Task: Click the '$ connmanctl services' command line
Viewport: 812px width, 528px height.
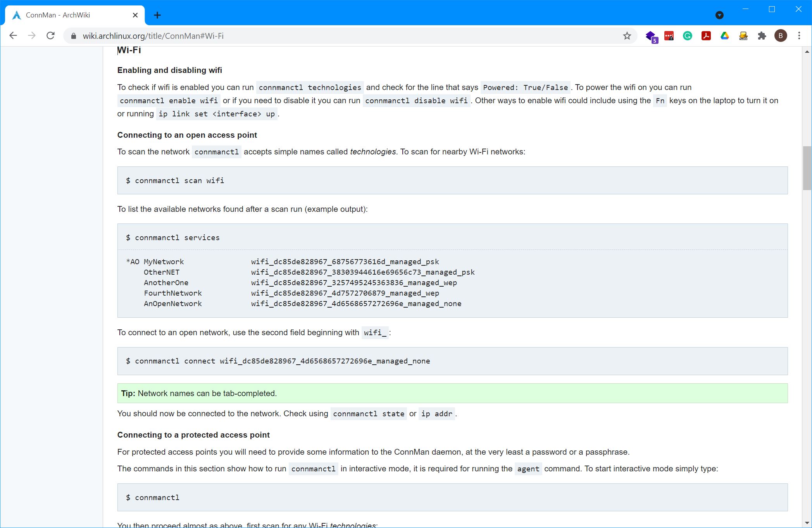Action: [172, 237]
